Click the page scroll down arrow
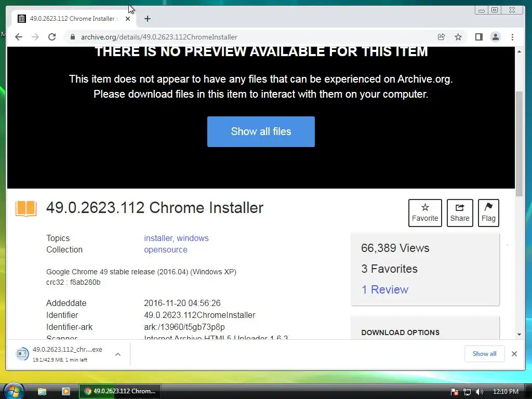Screen dimensions: 532x399 [x=519, y=335]
